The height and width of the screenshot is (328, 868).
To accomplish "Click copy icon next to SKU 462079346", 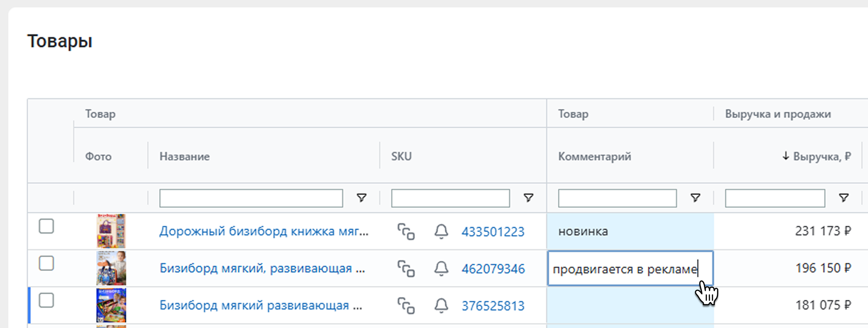I will (406, 268).
